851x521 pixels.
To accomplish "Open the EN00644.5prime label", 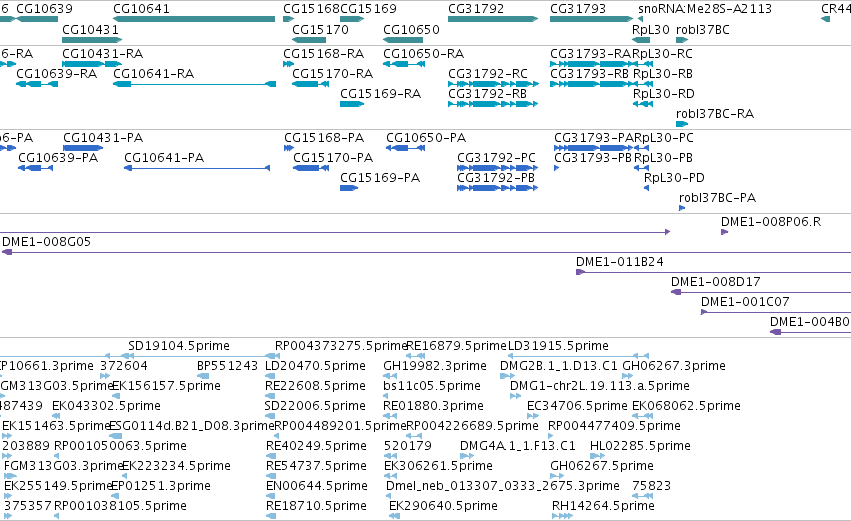I will [316, 487].
